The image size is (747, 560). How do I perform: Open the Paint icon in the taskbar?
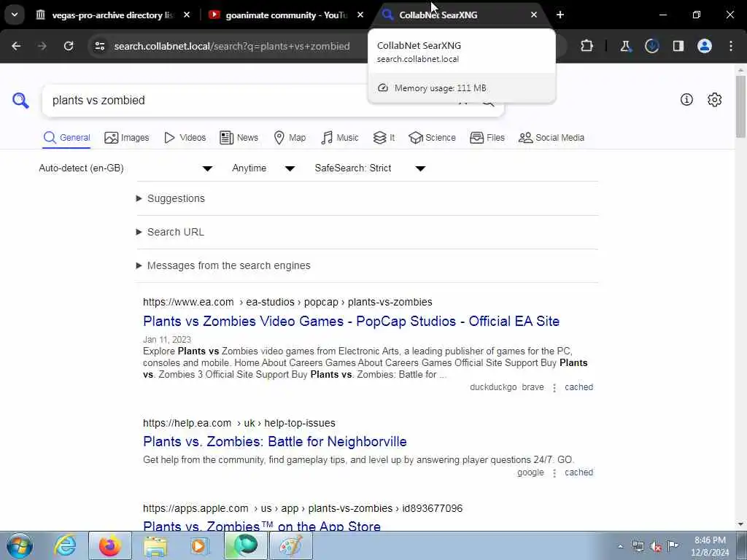pyautogui.click(x=291, y=545)
